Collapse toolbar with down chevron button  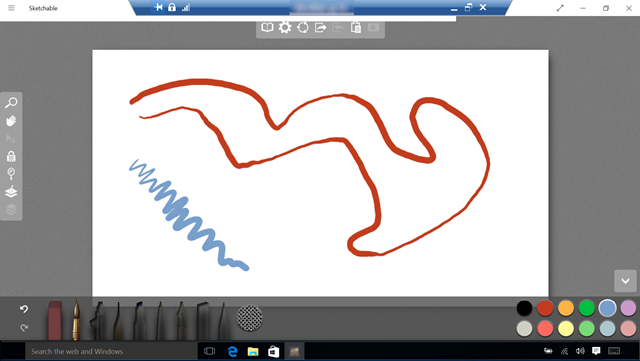tap(625, 281)
